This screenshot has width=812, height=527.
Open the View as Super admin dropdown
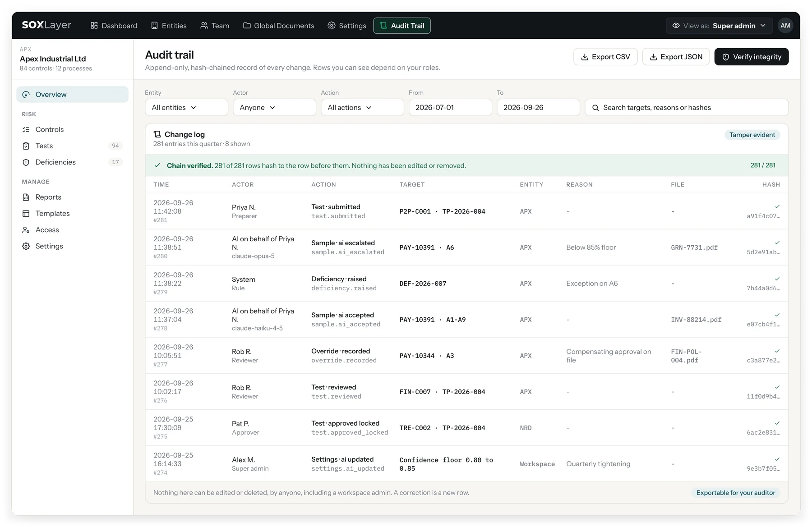click(719, 26)
